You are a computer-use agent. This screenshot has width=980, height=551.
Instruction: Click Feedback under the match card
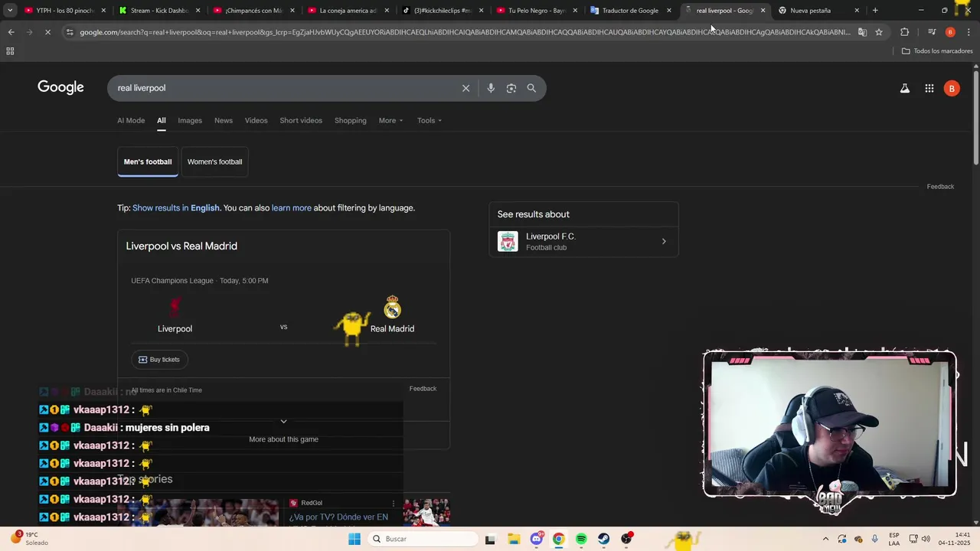point(423,389)
